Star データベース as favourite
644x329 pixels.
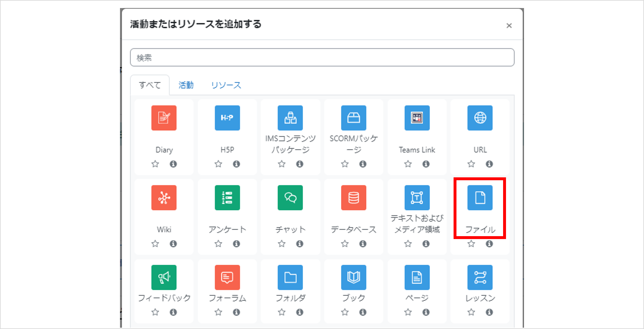point(345,244)
